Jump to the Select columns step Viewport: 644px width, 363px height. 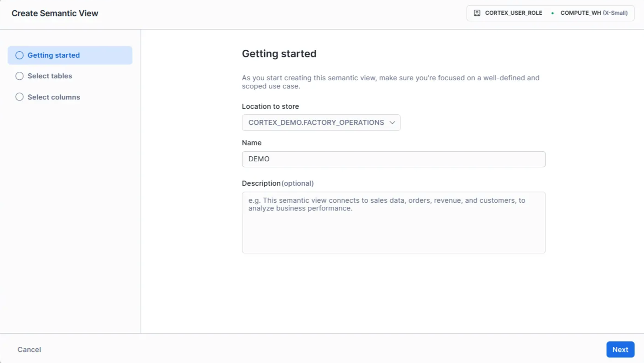coord(53,97)
